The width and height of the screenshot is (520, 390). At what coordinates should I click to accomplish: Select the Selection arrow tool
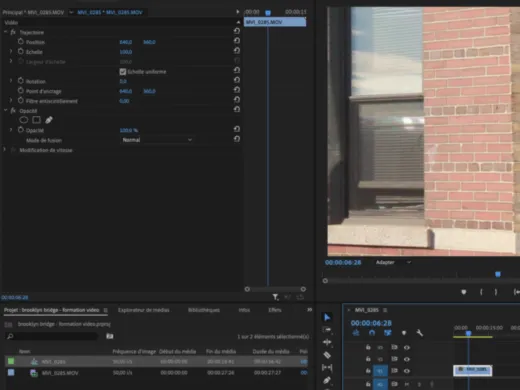[x=327, y=317]
